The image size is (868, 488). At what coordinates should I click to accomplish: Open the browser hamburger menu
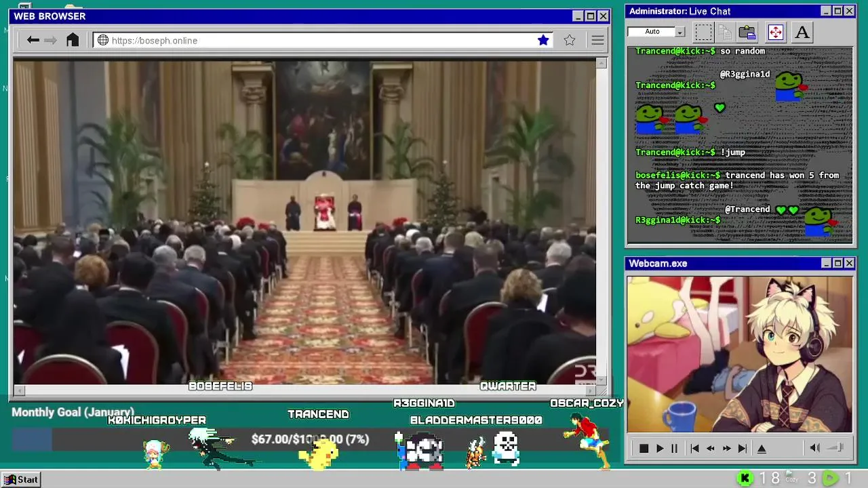(597, 40)
